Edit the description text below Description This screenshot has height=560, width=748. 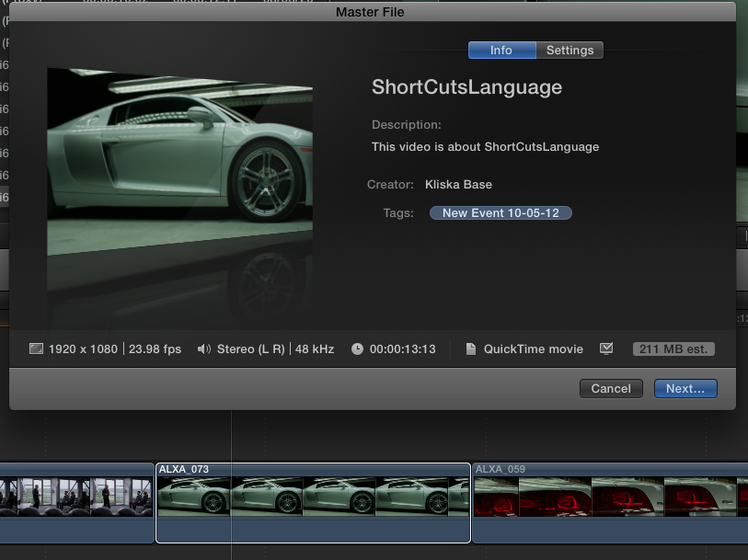485,146
